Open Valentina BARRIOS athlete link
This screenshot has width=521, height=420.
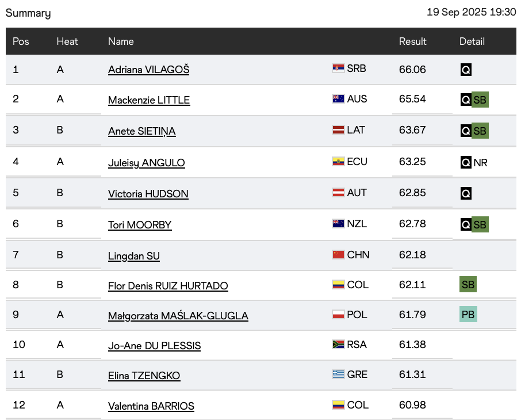(151, 406)
